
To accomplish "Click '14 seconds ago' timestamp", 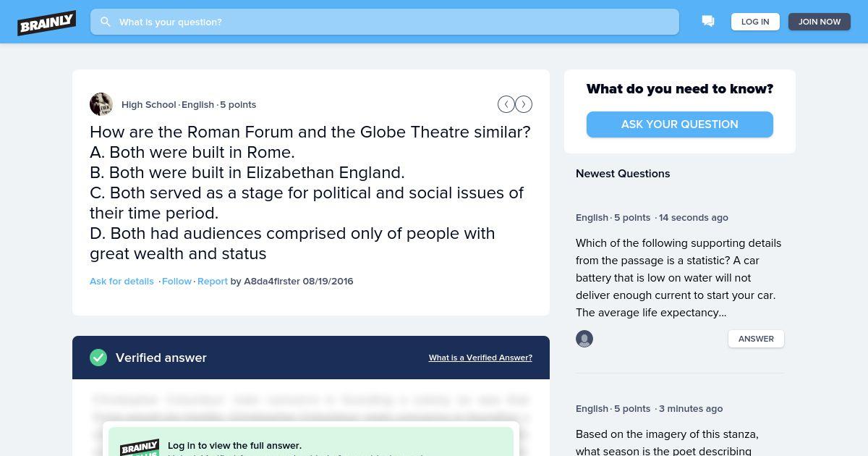I will pos(694,217).
